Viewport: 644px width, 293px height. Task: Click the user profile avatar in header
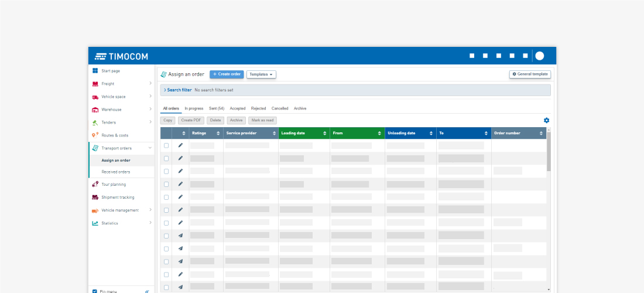click(540, 56)
